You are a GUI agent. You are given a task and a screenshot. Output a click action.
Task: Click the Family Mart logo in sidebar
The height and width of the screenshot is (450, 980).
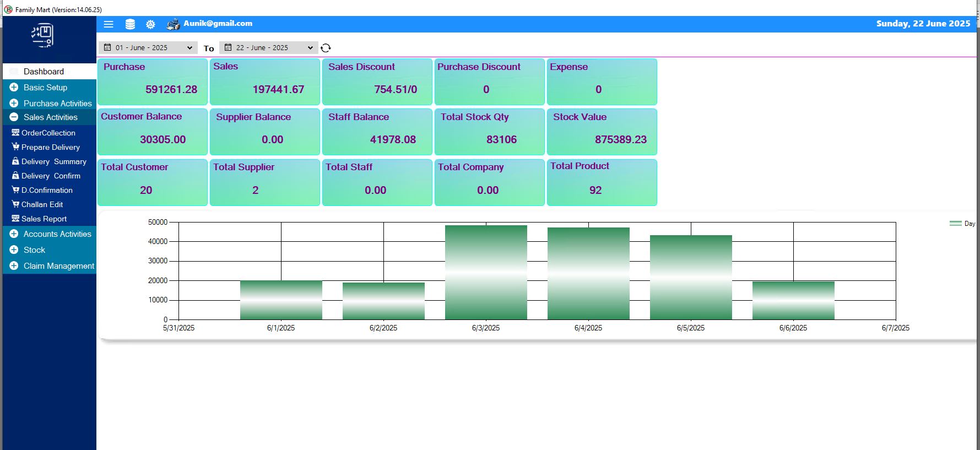(x=42, y=36)
